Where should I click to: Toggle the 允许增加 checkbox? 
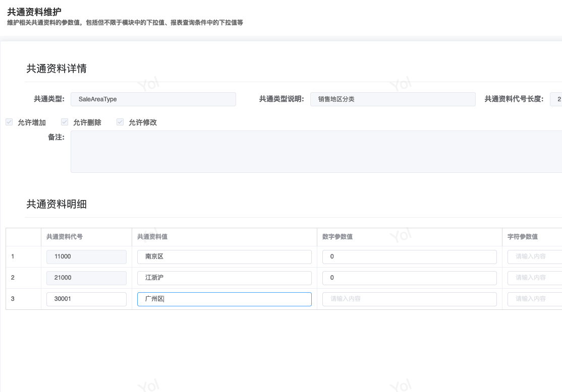point(9,122)
